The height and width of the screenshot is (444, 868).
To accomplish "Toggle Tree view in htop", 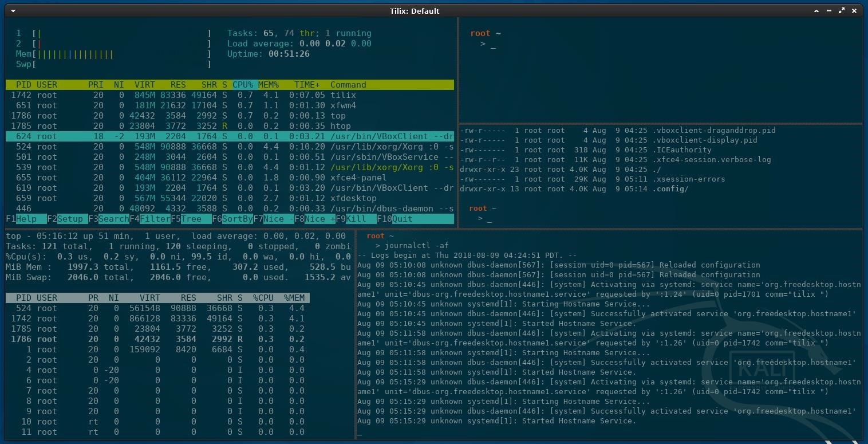I will click(191, 219).
